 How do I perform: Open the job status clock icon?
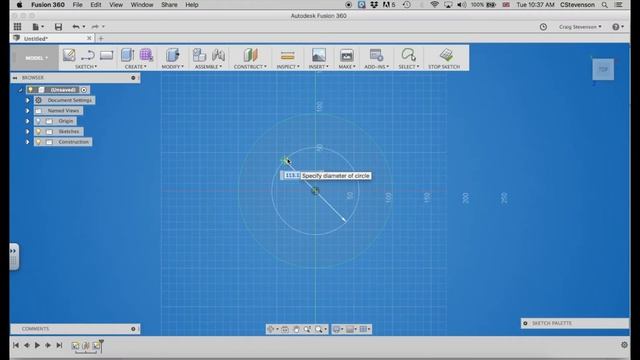543,27
